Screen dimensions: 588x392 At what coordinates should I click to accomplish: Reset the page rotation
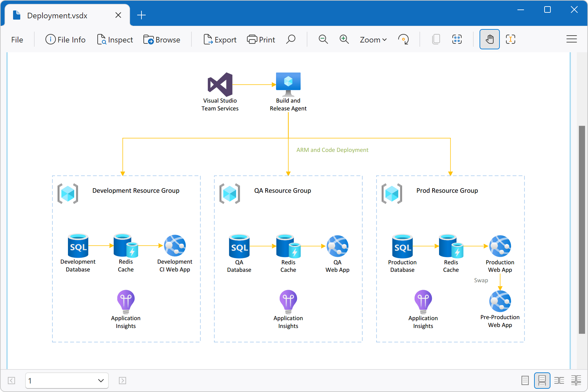[x=404, y=39]
